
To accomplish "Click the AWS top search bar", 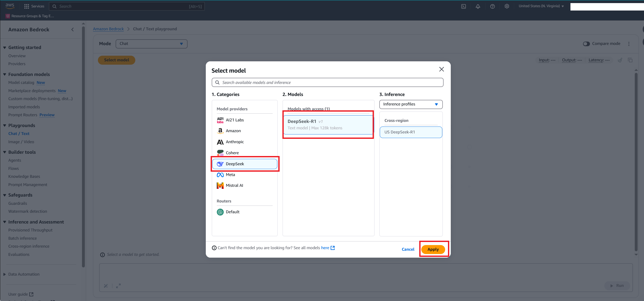I will [x=127, y=6].
